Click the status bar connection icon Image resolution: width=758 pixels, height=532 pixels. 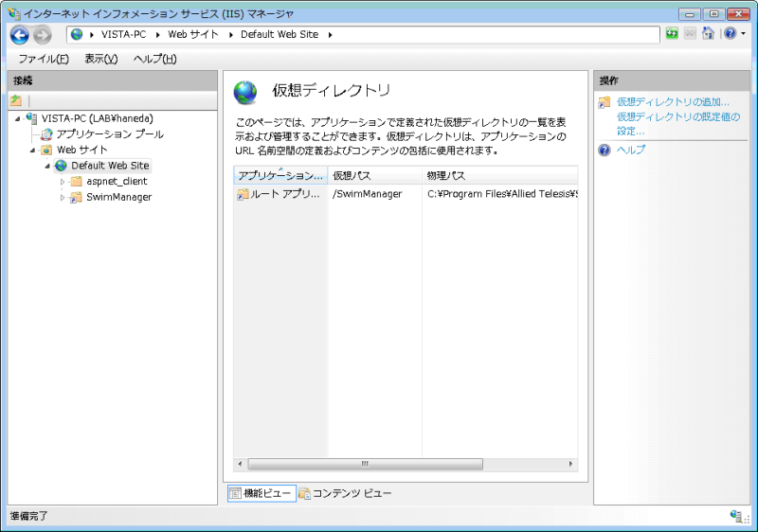pos(736,516)
